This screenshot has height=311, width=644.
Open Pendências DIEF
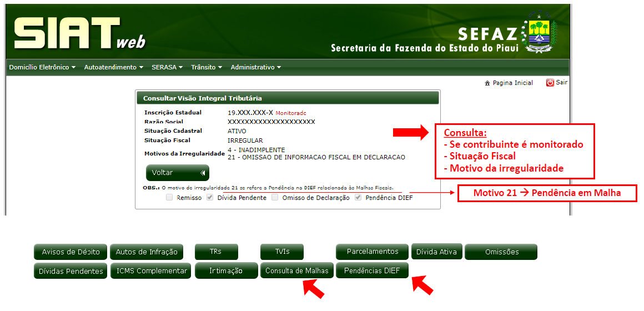pos(372,270)
